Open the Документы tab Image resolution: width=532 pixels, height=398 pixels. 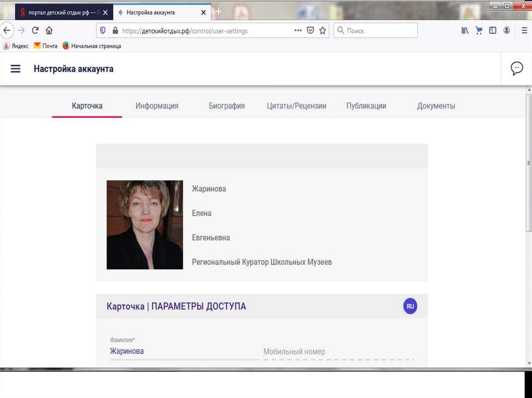436,106
